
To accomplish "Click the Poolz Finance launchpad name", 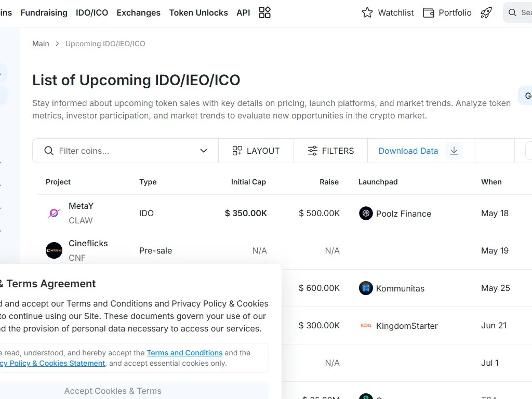I will pos(404,214).
